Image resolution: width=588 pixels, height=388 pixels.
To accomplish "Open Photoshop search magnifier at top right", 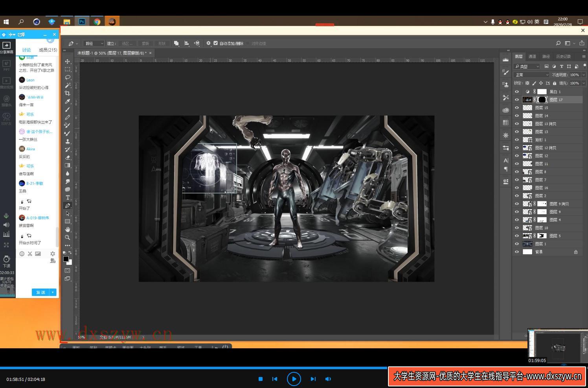I will point(558,43).
